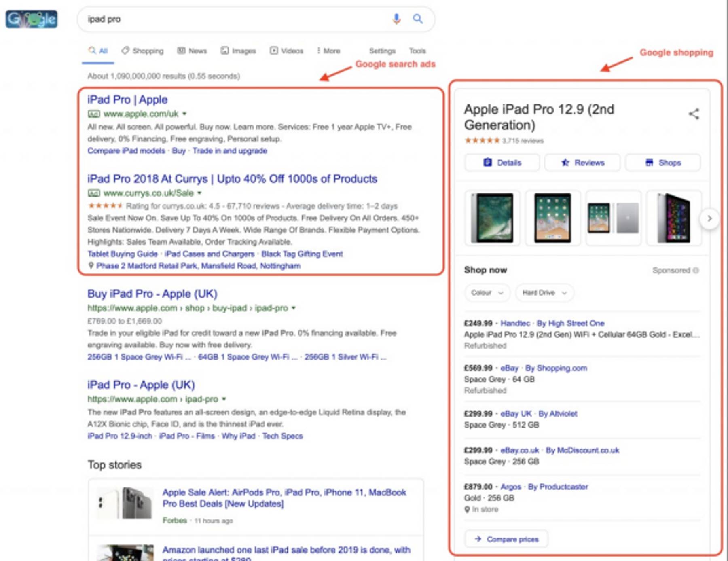Screen dimensions: 728x561
Task: Open iPad Cases and Chargers link
Action: (210, 254)
